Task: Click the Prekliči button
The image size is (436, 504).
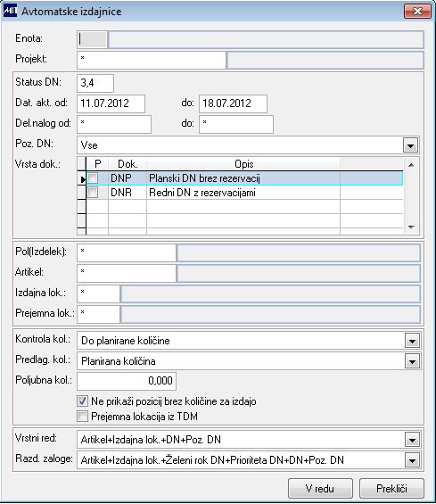Action: [x=391, y=488]
